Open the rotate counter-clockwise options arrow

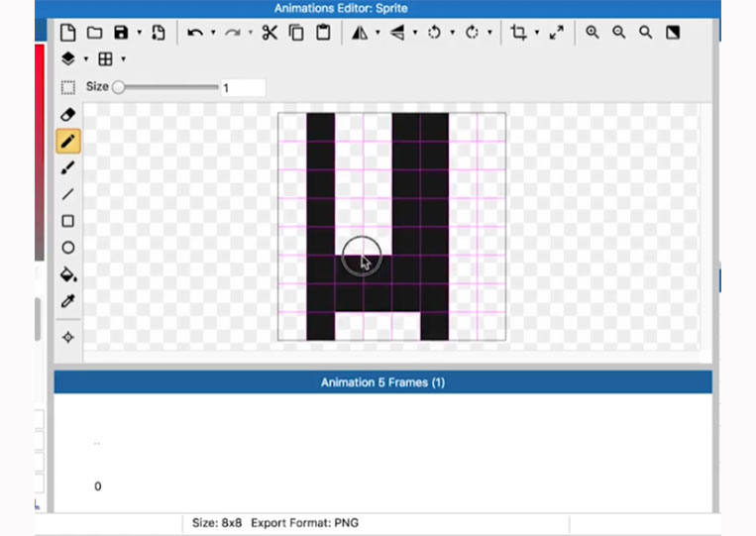[452, 33]
